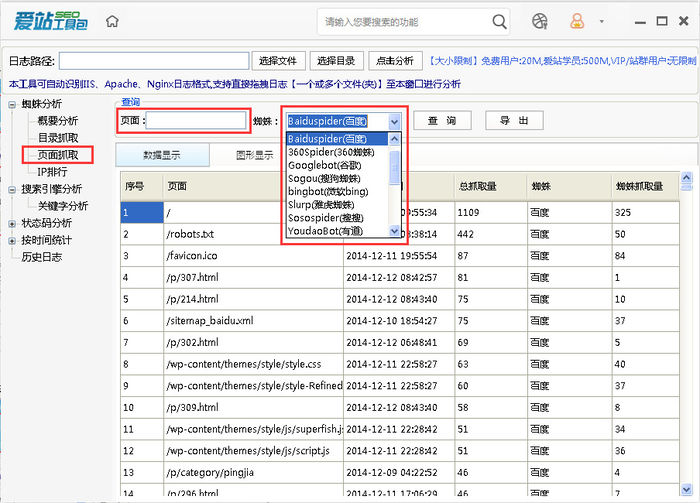Select the /sitemap_baidu.xml page cell
The image size is (700, 503).
point(253,321)
